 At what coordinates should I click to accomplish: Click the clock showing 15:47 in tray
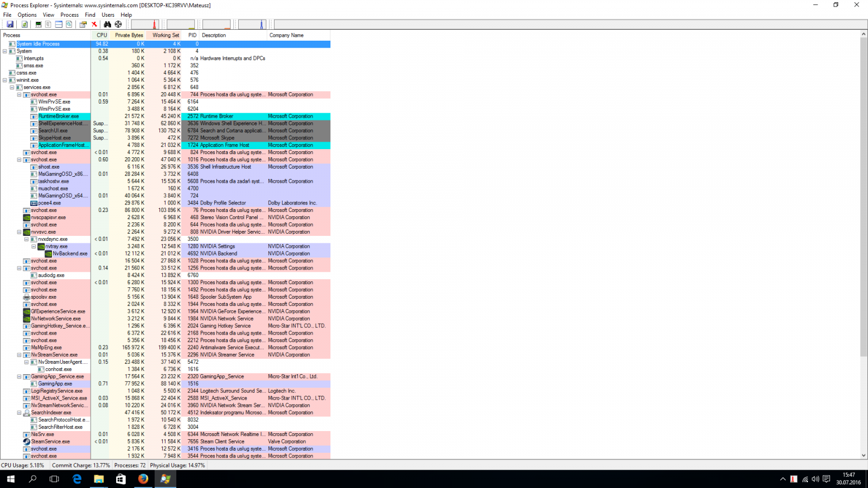point(849,475)
